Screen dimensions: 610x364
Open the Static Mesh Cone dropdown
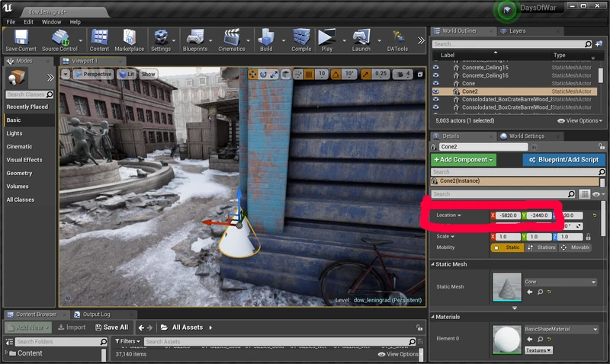tap(560, 282)
